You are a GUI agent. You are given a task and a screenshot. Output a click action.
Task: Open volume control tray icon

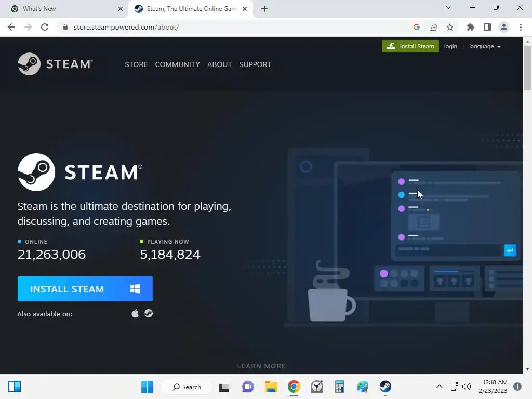[x=467, y=387]
